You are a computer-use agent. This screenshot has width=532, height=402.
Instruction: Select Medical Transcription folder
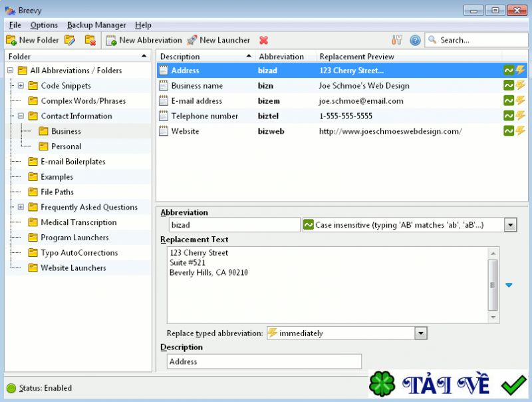[x=78, y=222]
